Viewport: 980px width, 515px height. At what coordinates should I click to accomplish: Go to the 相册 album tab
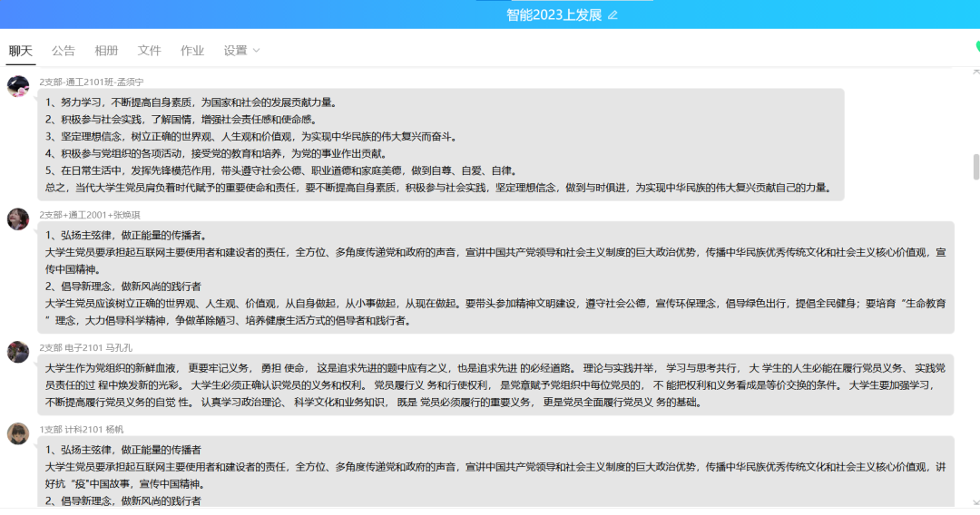pyautogui.click(x=106, y=51)
